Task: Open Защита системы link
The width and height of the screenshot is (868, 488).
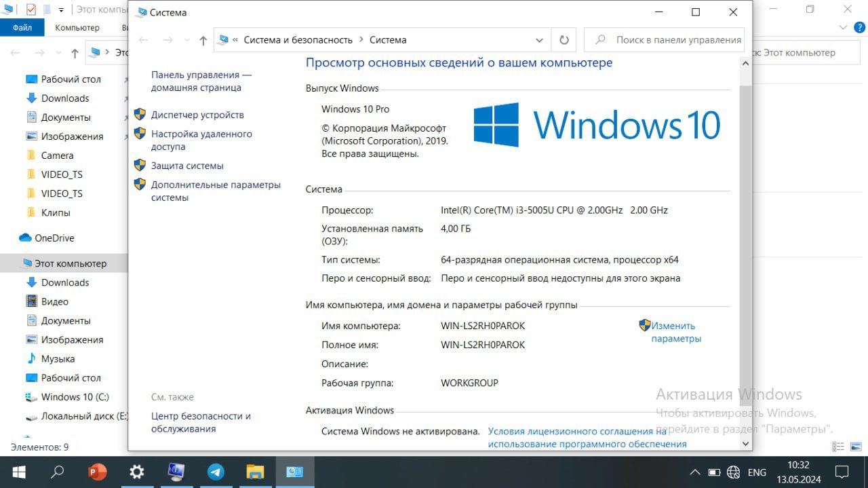Action: point(187,166)
